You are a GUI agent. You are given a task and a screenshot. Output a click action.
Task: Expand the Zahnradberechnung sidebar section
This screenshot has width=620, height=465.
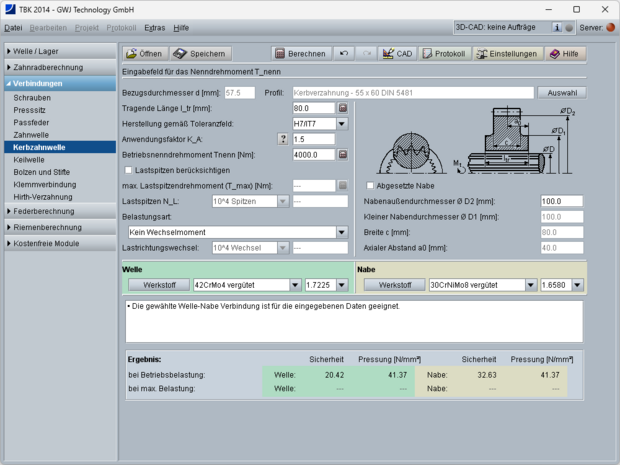click(x=60, y=67)
